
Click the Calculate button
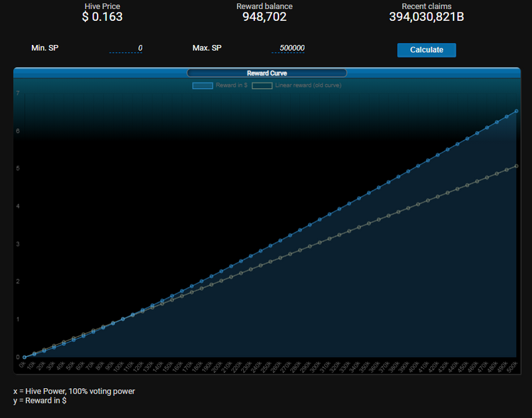point(427,50)
